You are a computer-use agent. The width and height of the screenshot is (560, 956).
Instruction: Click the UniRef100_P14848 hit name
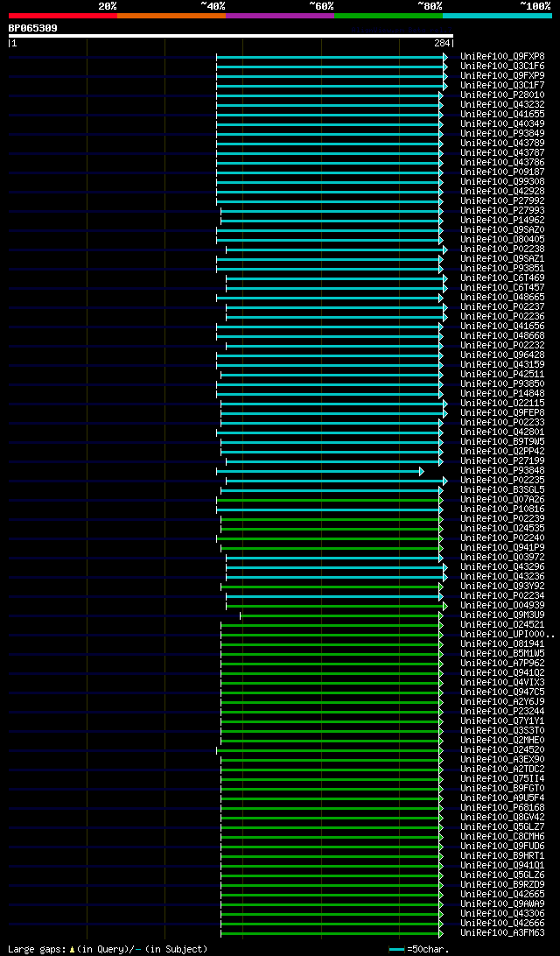503,393
